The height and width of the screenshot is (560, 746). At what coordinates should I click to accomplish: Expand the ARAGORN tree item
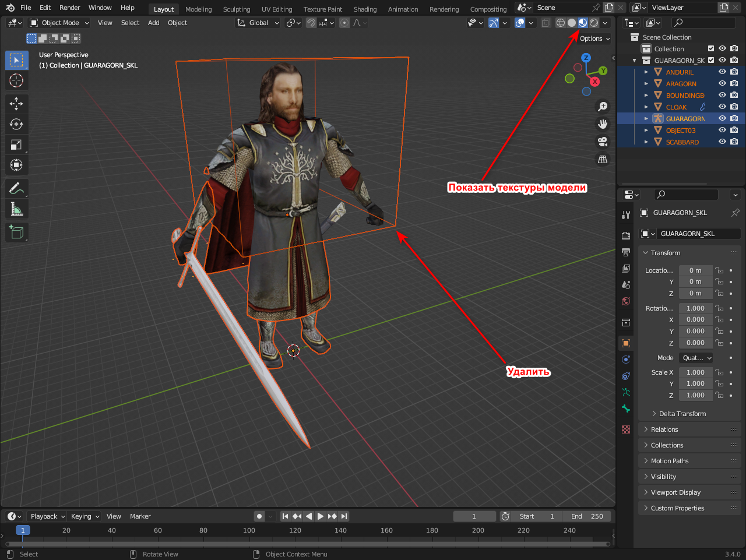646,84
